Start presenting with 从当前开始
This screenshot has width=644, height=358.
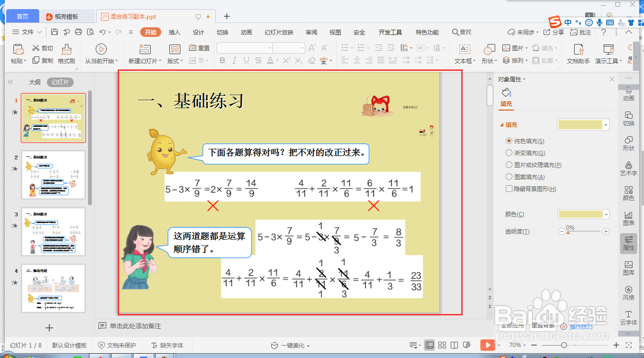pos(101,54)
